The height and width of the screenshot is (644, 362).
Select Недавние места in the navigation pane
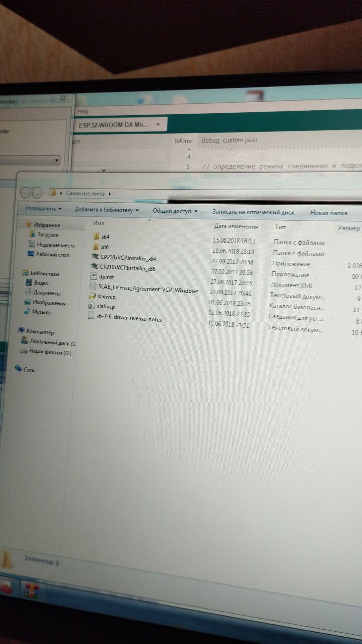click(x=55, y=245)
